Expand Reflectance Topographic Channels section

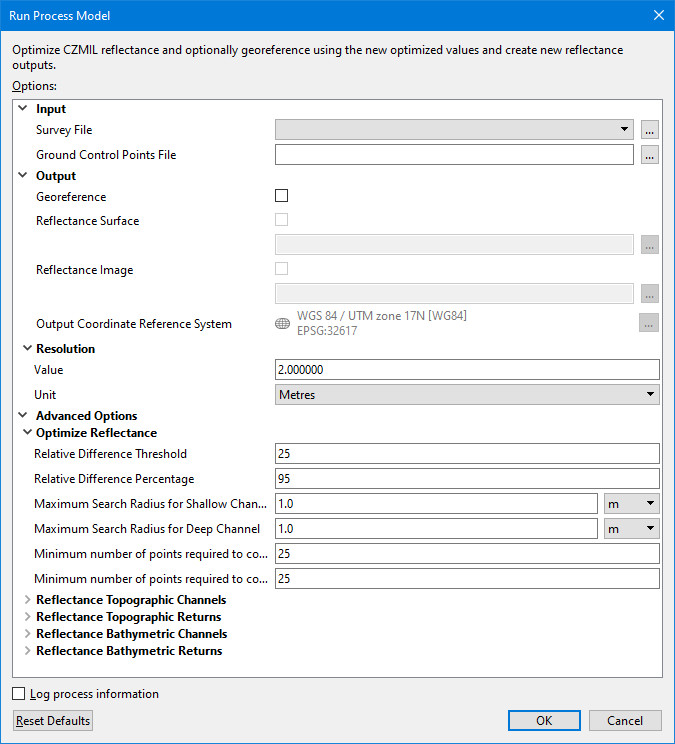point(26,600)
